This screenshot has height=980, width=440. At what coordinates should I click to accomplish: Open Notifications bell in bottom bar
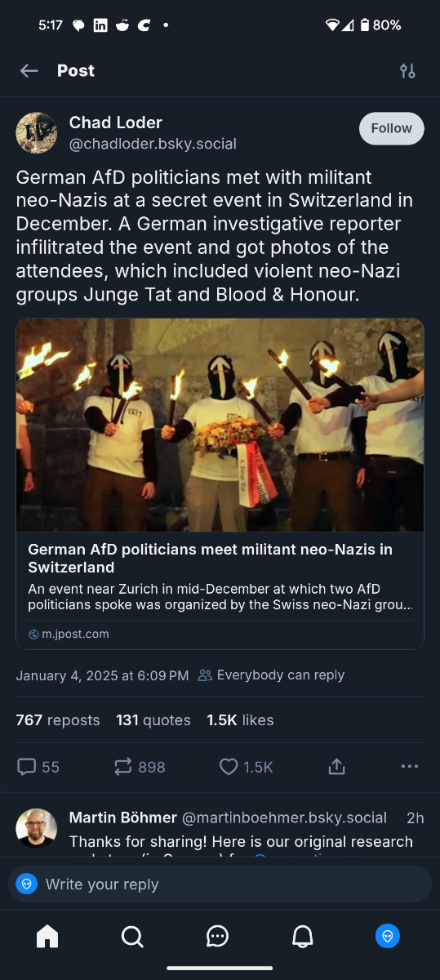point(303,936)
